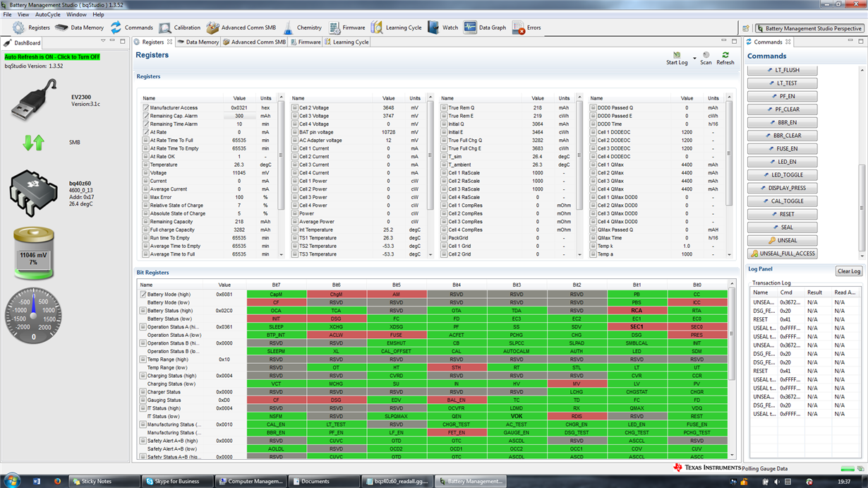Open the File menu

(x=7, y=14)
